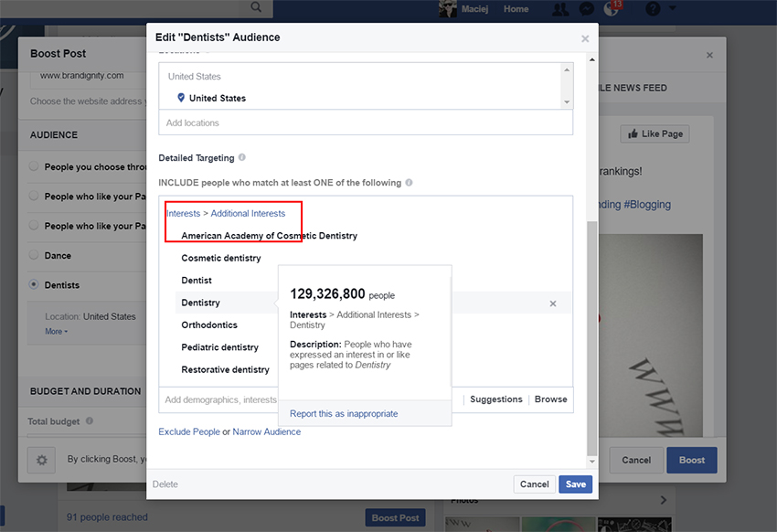Open the Browse tab
Viewport: 777px width, 532px height.
click(550, 399)
